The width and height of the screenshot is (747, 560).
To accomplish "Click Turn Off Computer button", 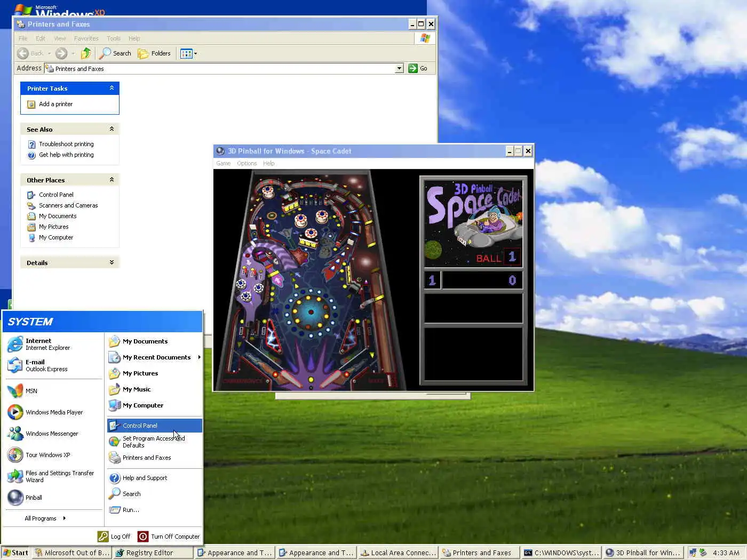I will point(169,537).
